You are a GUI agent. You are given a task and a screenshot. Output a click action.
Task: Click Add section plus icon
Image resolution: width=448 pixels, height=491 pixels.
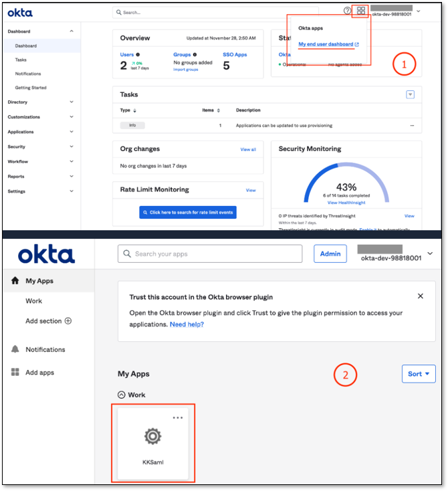[x=68, y=321]
